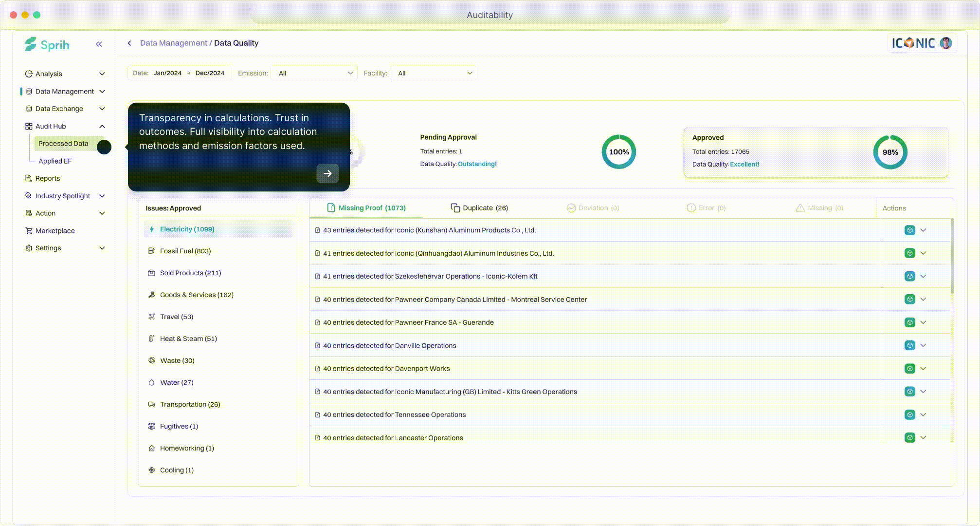Click the Approved 98% progress ring
The image size is (980, 526).
(x=890, y=152)
